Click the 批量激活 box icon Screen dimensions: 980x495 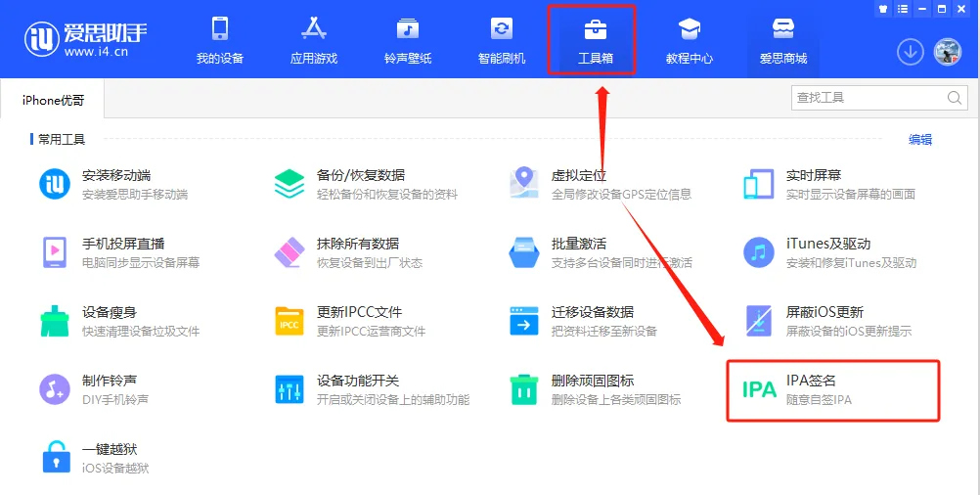coord(524,252)
